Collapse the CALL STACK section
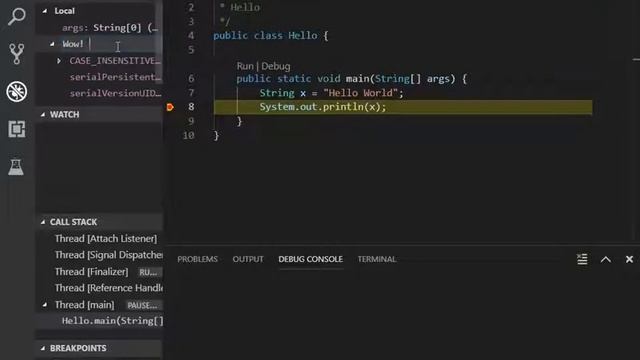 [43, 222]
